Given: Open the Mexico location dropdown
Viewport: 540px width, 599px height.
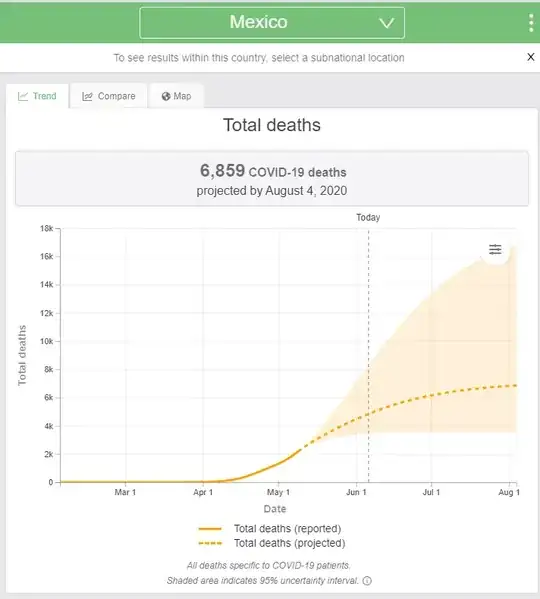Looking at the screenshot, I should pos(272,23).
